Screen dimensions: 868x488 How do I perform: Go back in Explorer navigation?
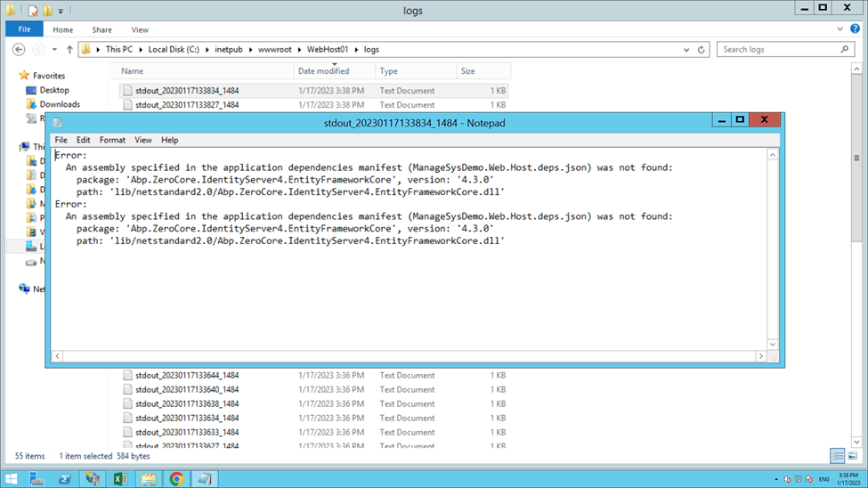click(x=19, y=49)
